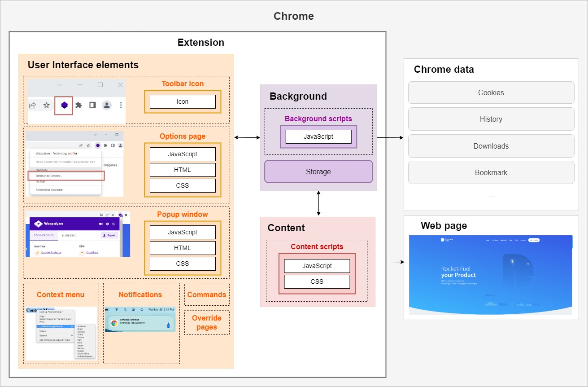Screen dimensions: 588x387
Task: Click the Cookies box in the Chrome data panel
Action: tap(491, 92)
